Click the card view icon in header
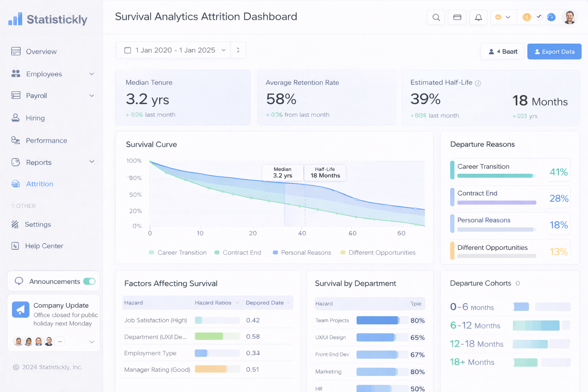This screenshot has width=588, height=392. coord(457,17)
